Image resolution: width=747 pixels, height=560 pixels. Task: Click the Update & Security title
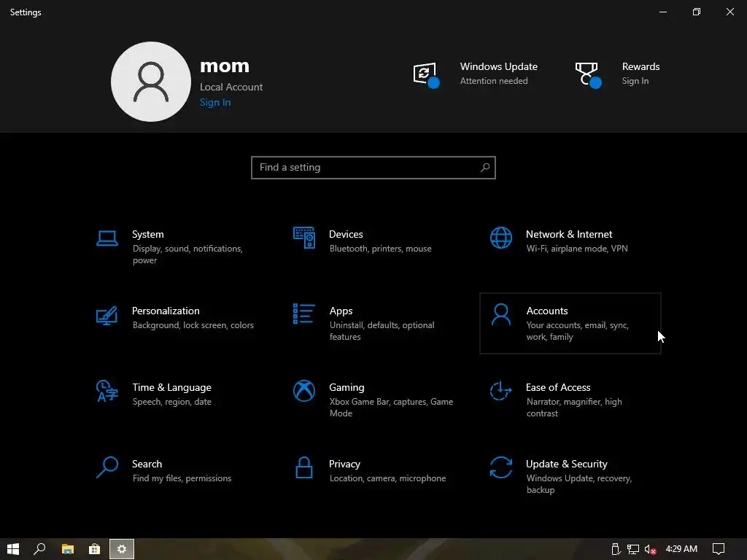pyautogui.click(x=566, y=464)
